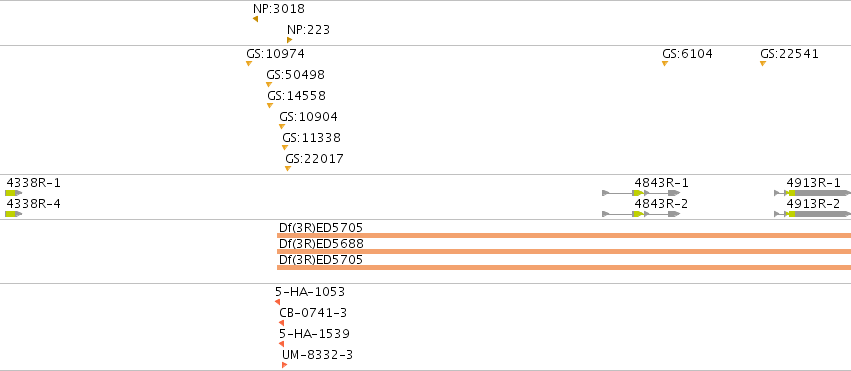Screen dimensions: 851x371
Task: Open the 4843R-1 transcript label
Action: (662, 183)
